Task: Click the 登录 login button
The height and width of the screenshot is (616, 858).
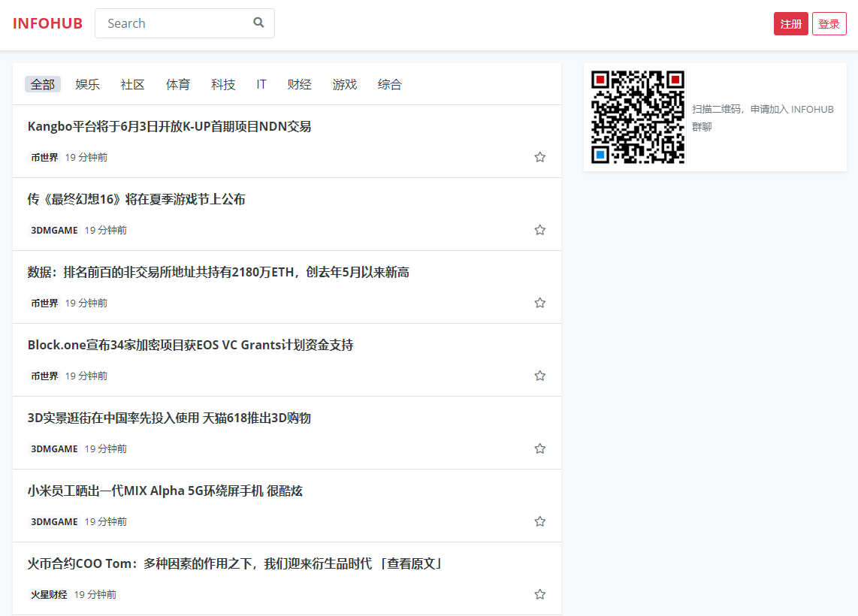Action: point(829,23)
